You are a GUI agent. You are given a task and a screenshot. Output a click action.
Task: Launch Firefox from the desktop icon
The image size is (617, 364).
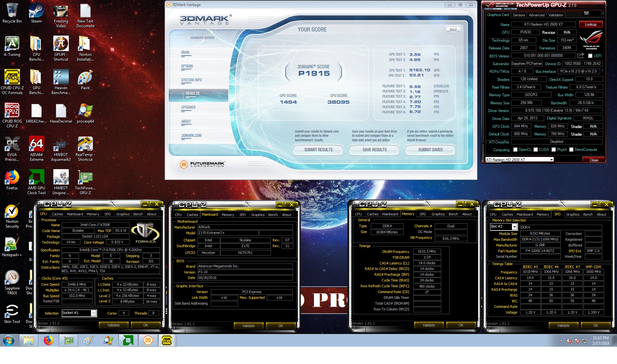coord(12,180)
